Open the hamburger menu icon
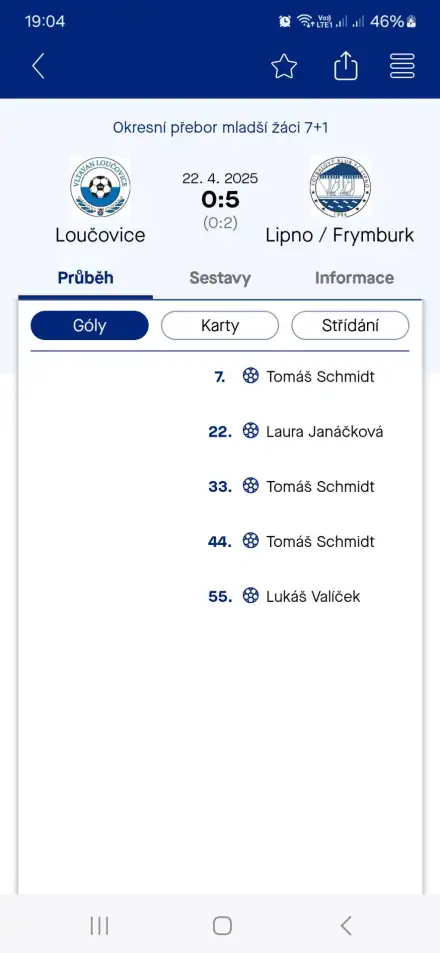The width and height of the screenshot is (440, 953). pos(402,66)
